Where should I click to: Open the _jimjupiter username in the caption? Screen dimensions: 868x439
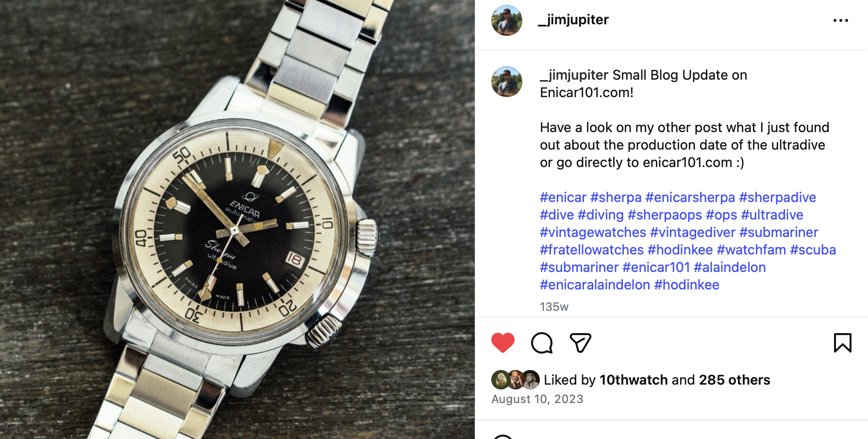574,75
